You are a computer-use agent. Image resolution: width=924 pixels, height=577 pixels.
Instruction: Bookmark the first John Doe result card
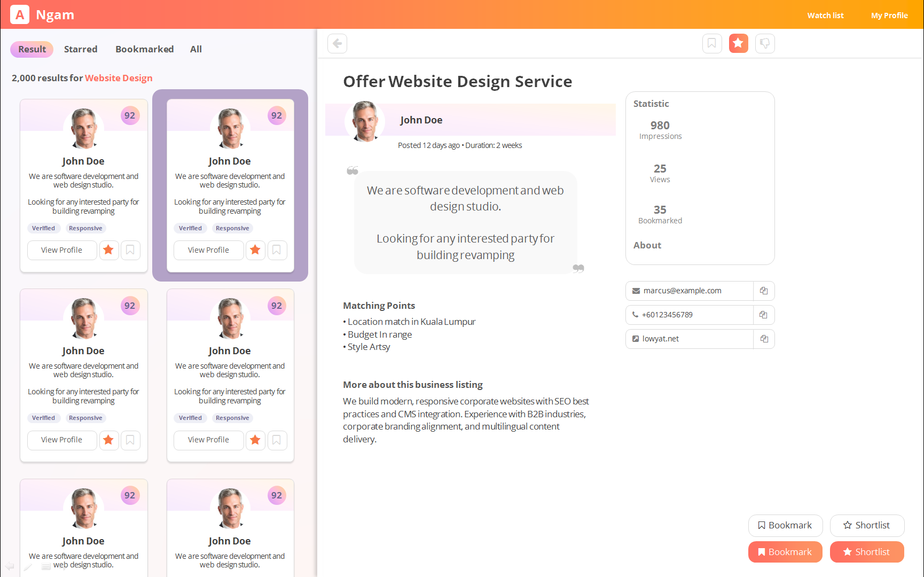[130, 250]
